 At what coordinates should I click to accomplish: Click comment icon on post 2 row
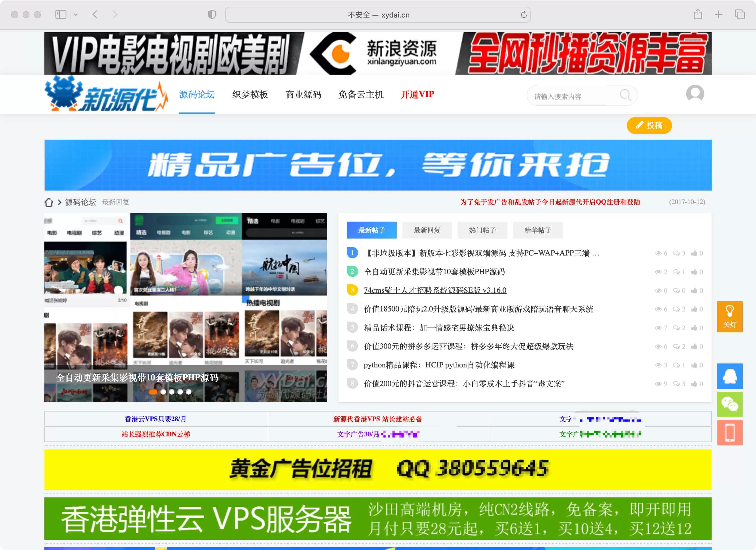pyautogui.click(x=676, y=272)
